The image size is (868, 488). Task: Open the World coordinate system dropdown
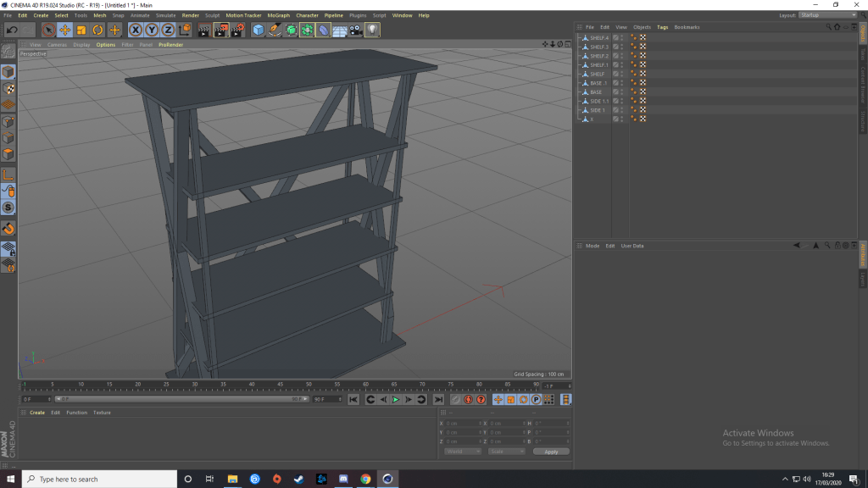click(x=462, y=452)
